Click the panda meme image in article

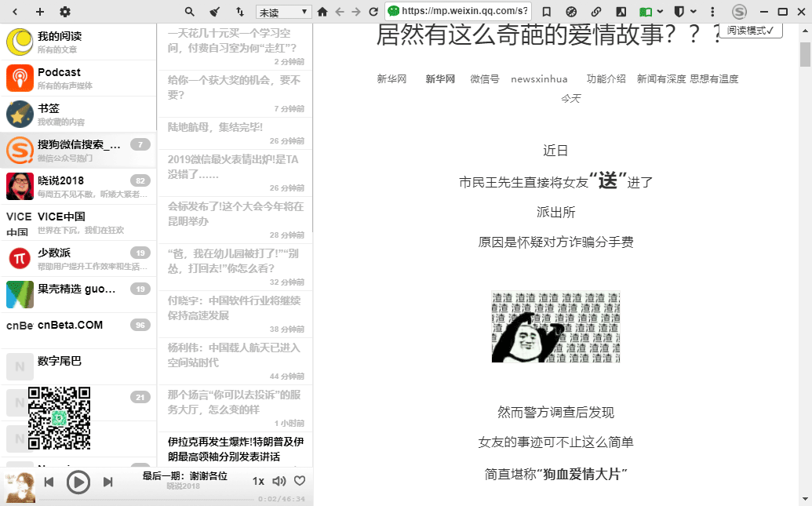[x=555, y=327]
